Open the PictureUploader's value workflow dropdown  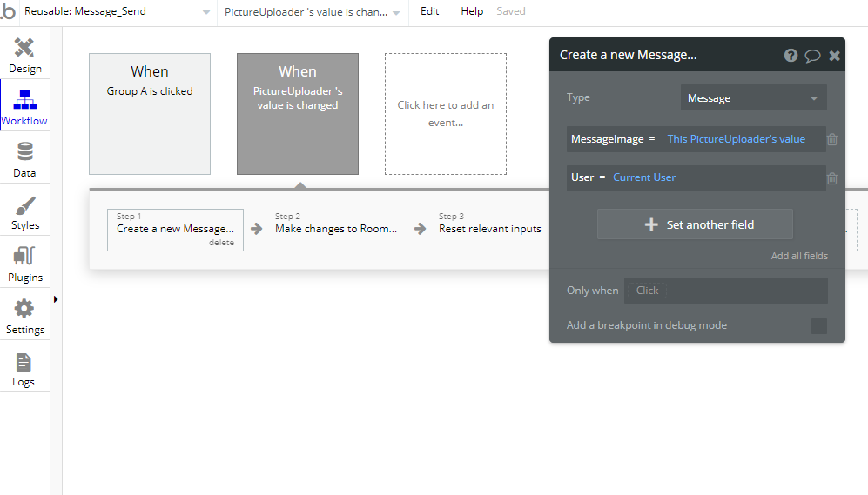click(313, 12)
